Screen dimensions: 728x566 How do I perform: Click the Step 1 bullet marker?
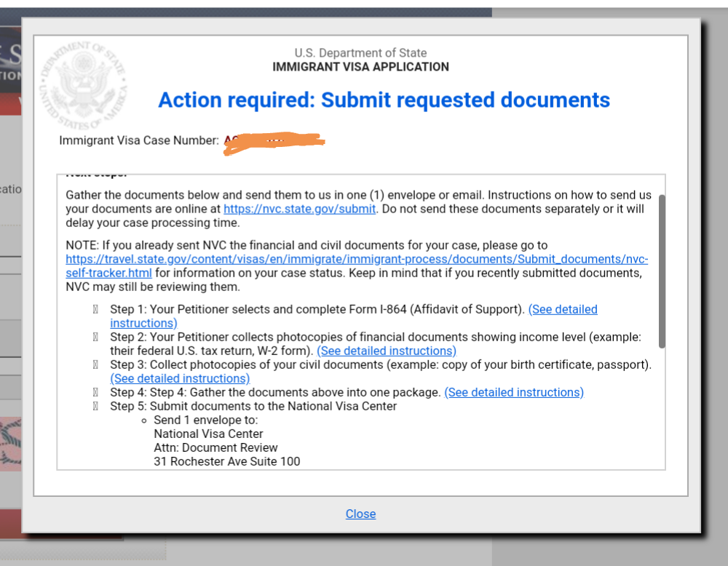pos(95,309)
